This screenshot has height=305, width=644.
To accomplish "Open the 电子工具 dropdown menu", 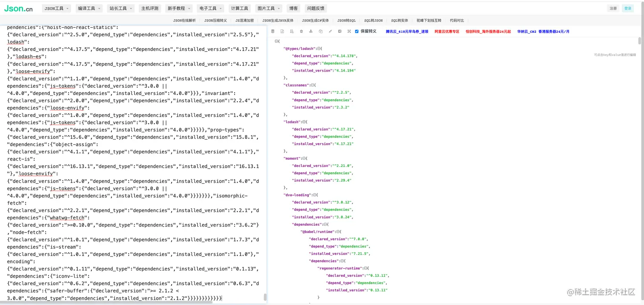I will [210, 8].
